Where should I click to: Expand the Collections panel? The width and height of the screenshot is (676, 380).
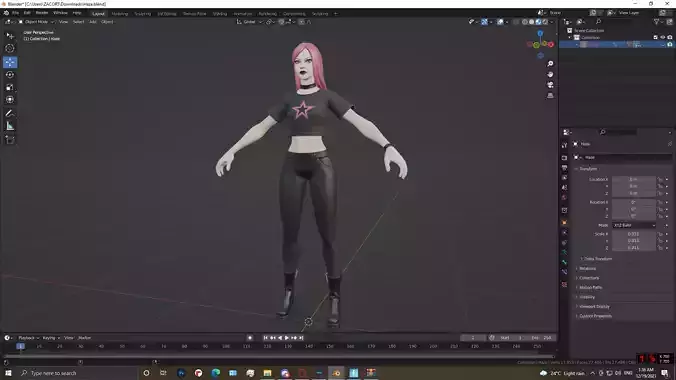pos(588,278)
